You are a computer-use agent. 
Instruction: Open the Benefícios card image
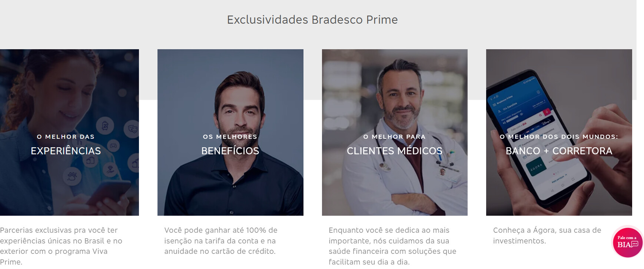(x=230, y=132)
